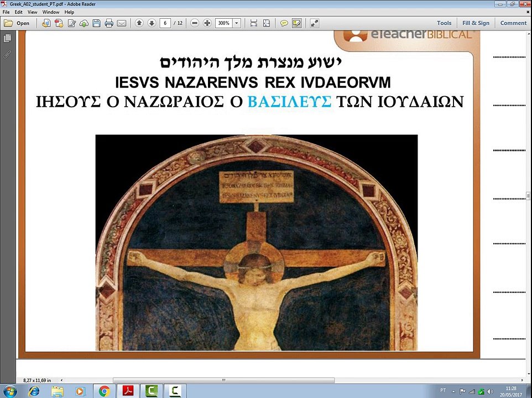Open the File menu
The height and width of the screenshot is (398, 532).
[6, 12]
